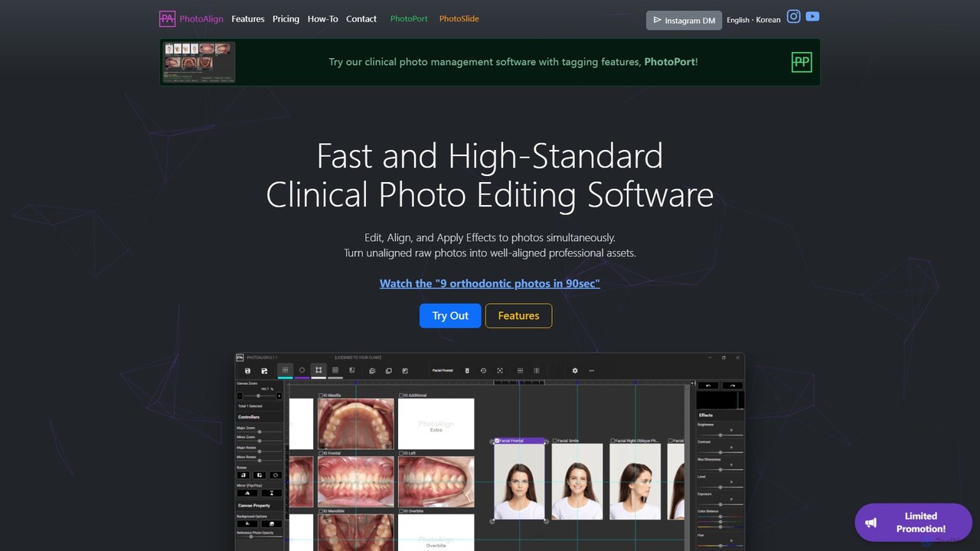Click the Instagram DM button
The height and width of the screenshot is (551, 980).
pos(684,20)
